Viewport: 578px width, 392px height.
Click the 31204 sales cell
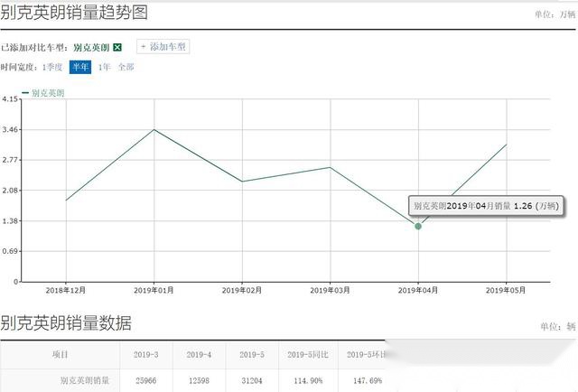tap(252, 380)
